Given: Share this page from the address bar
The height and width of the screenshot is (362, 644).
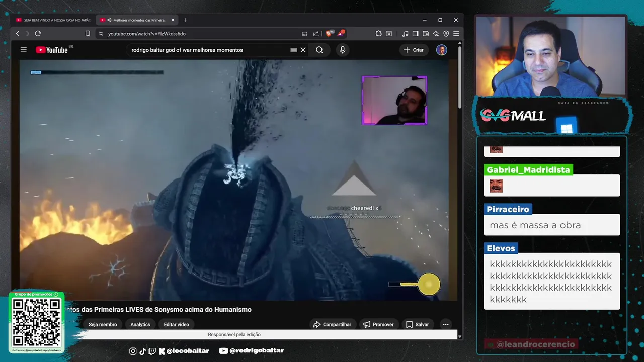Looking at the screenshot, I should (x=316, y=34).
